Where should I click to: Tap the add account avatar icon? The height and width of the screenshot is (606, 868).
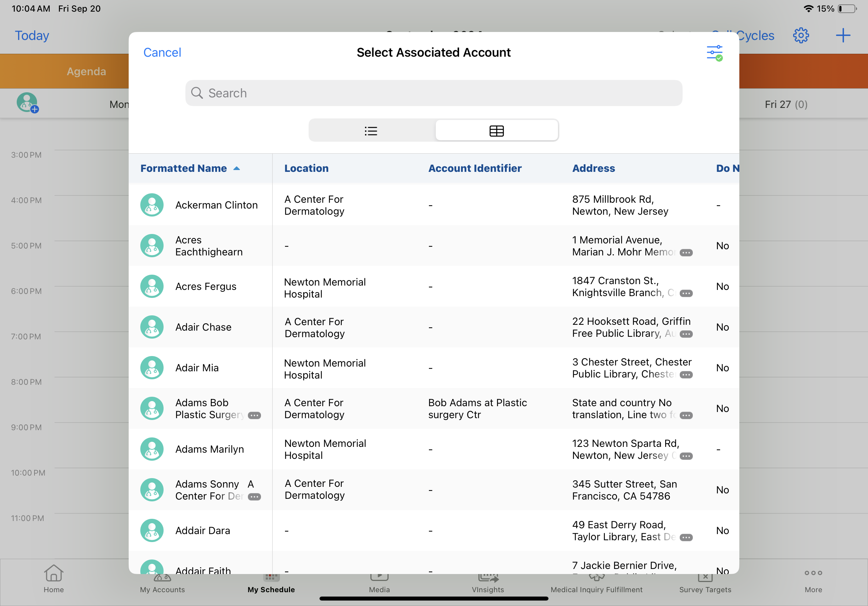[27, 103]
